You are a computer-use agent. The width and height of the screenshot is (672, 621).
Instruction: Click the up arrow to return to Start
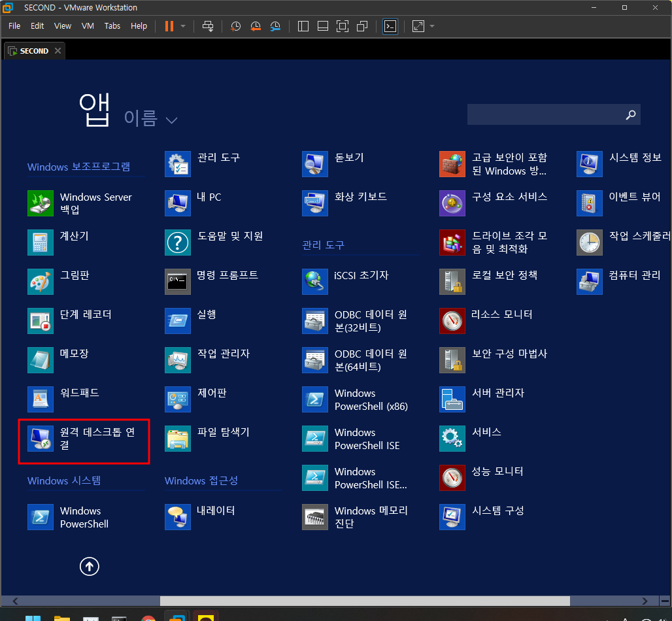point(89,567)
